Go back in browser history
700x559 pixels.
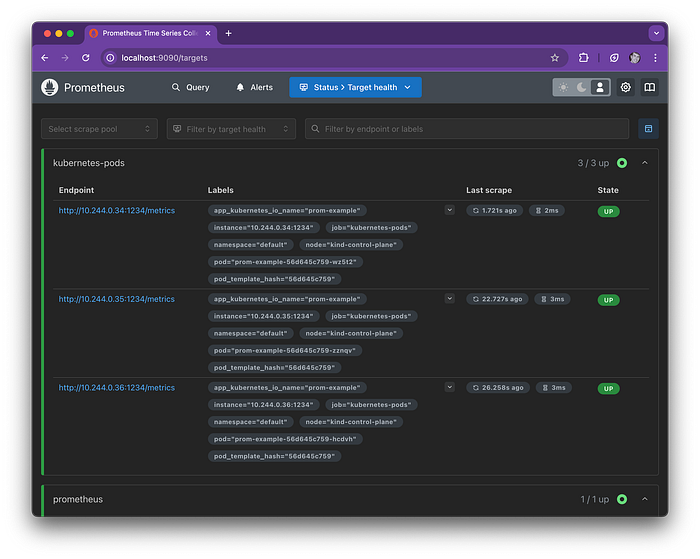pos(45,58)
